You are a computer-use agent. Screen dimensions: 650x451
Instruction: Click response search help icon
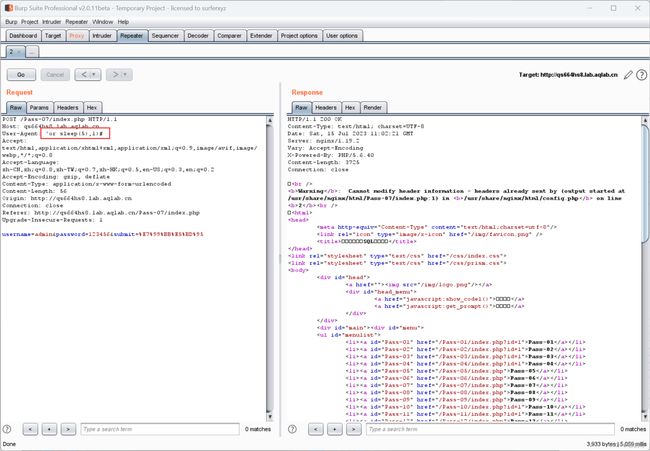click(292, 429)
